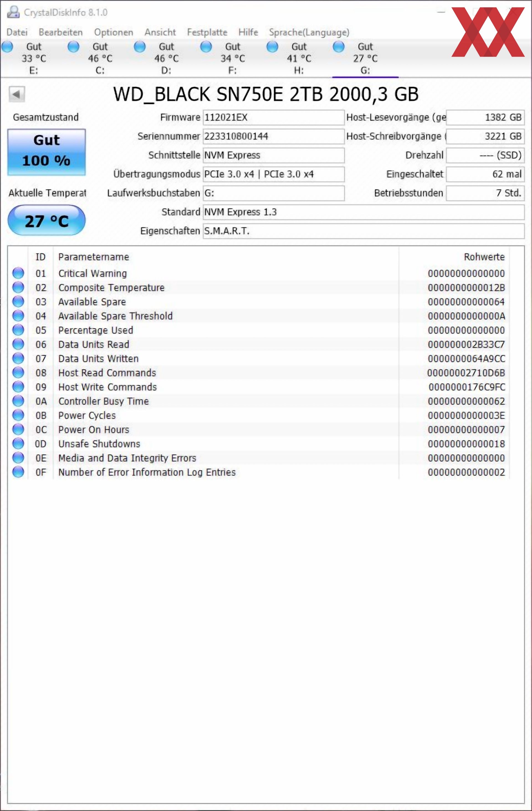The image size is (532, 811).
Task: Click the Rohwerte column header
Action: click(484, 257)
